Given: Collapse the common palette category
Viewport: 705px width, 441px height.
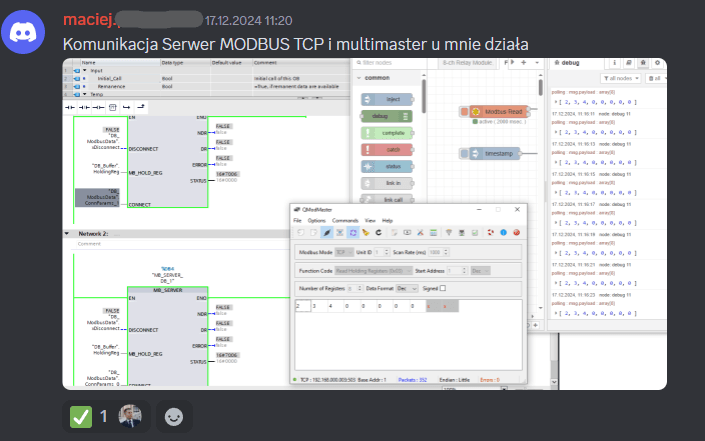Looking at the screenshot, I should click(358, 78).
